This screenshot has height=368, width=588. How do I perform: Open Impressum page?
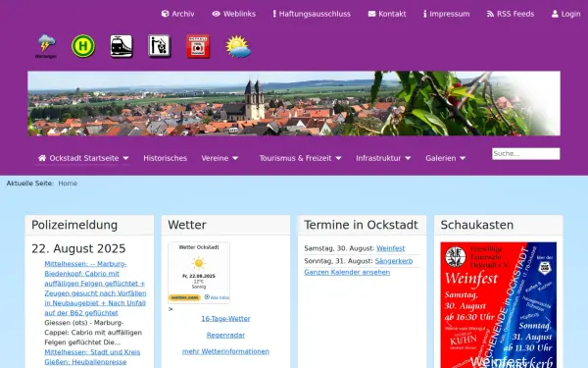tap(449, 14)
